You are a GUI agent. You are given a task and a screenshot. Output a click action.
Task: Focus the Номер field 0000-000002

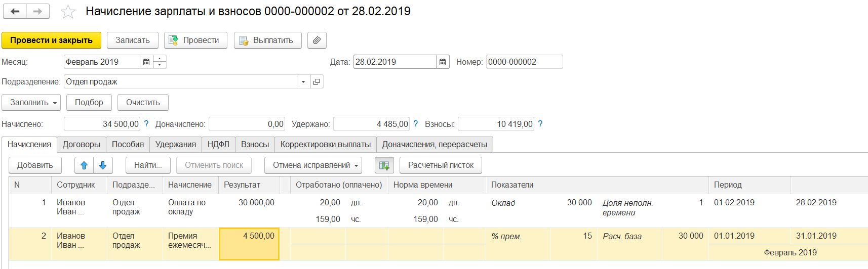pos(524,62)
